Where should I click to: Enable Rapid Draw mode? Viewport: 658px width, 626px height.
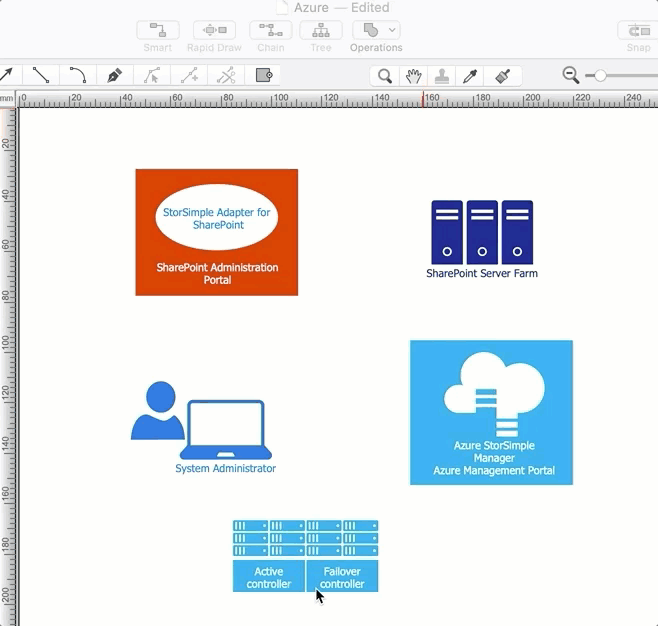214,30
